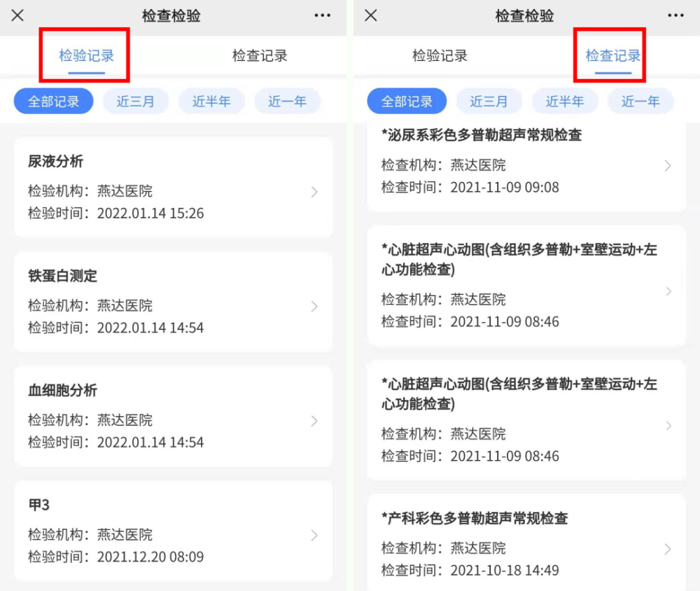Expand the 血细胞分析 record details
The width and height of the screenshot is (700, 591).
[x=314, y=421]
